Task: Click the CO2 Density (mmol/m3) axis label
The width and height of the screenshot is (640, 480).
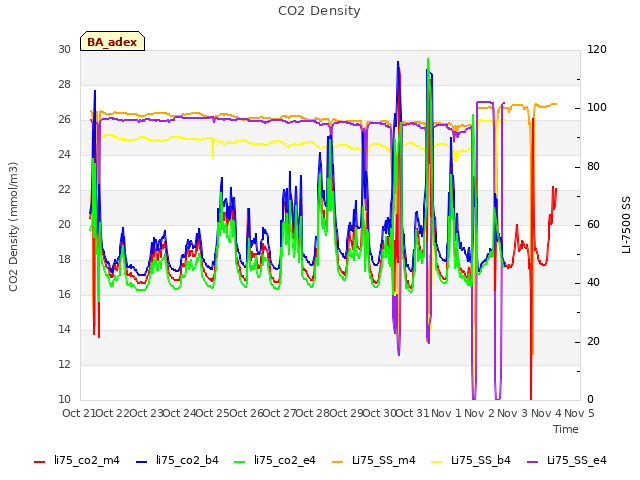Action: click(13, 227)
